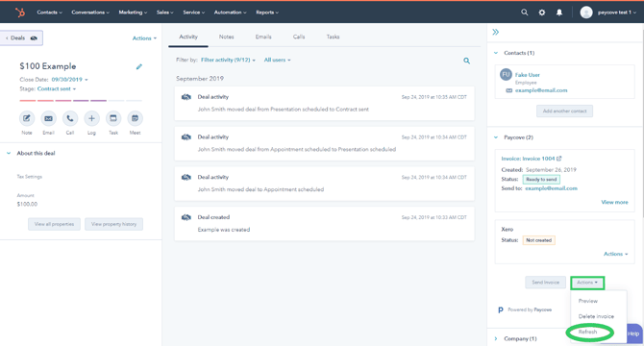Open the settings gear icon
Viewport: 644px width, 346px height.
tap(542, 12)
